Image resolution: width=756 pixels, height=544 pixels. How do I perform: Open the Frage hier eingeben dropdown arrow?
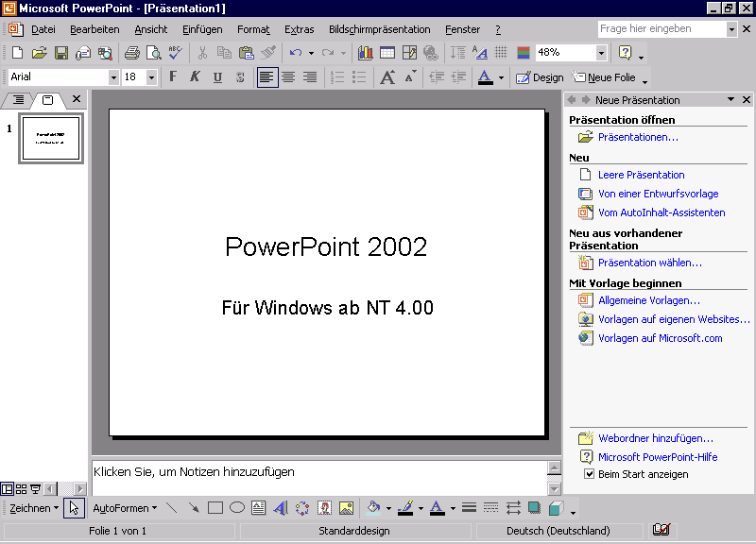tap(731, 29)
